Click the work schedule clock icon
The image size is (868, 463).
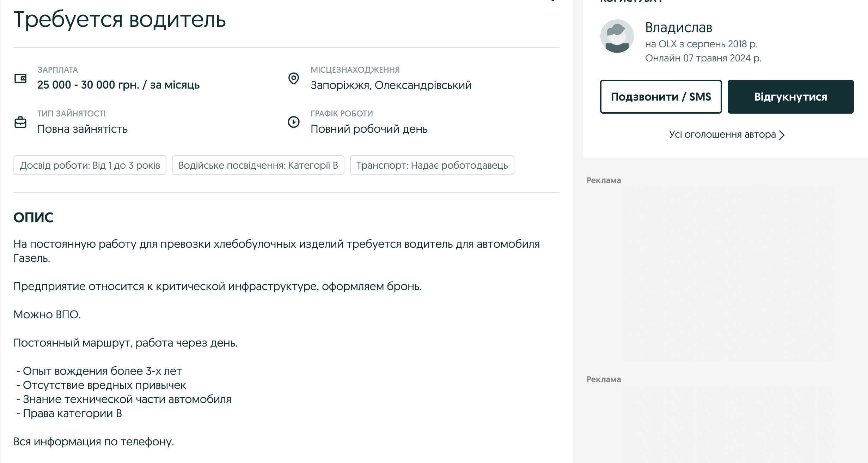coord(293,122)
